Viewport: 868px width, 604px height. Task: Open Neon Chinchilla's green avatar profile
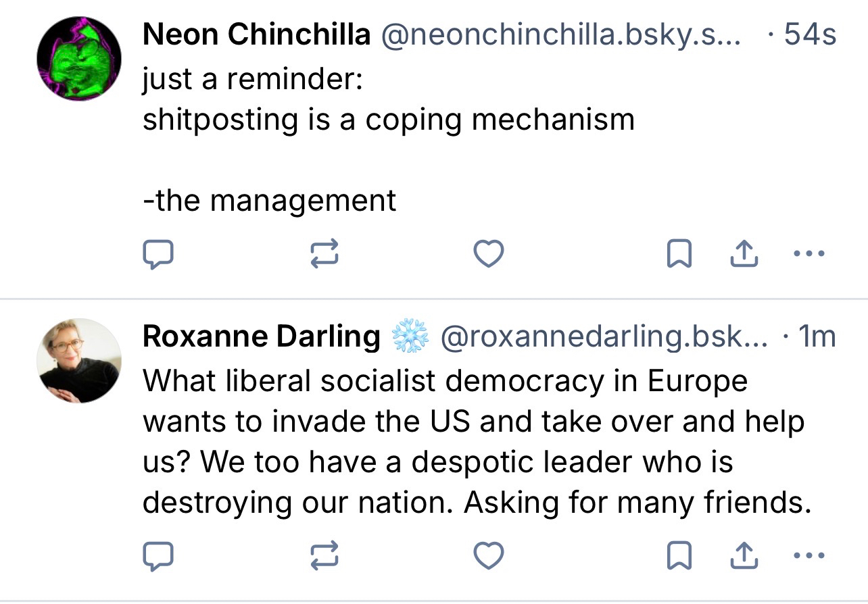(x=79, y=59)
